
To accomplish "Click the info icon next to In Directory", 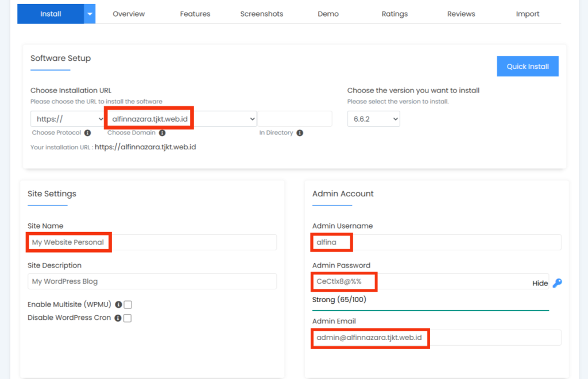I will 300,133.
